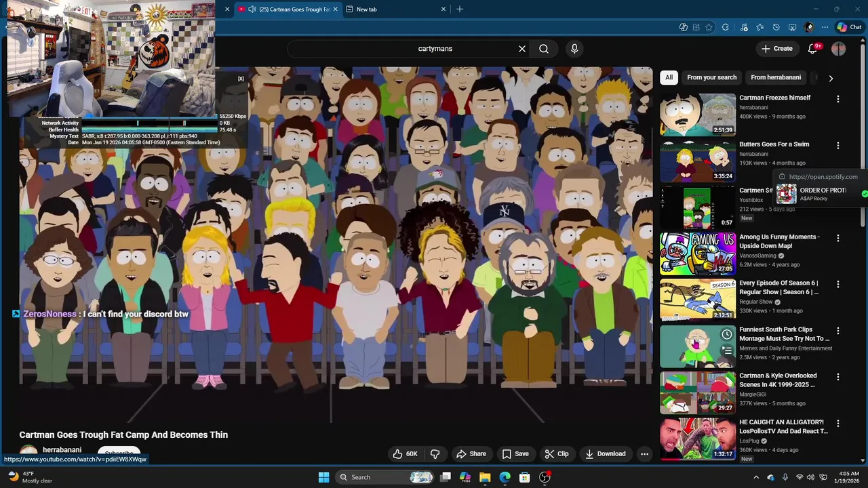
Task: Add South Park Clips to Watch later
Action: click(x=727, y=334)
